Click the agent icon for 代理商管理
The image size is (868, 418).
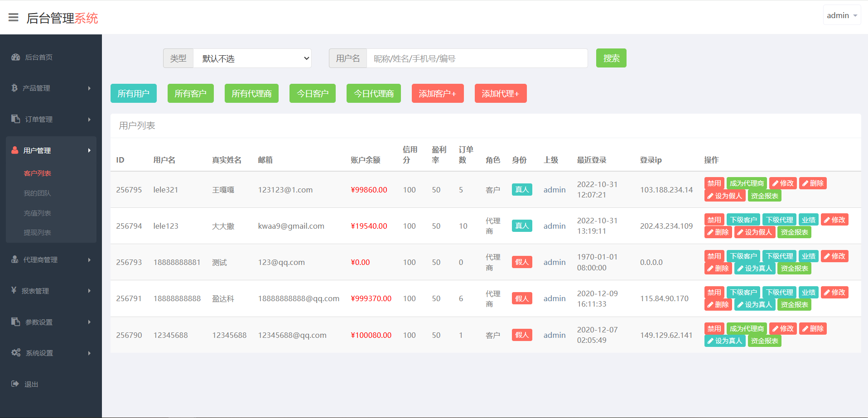coord(15,259)
